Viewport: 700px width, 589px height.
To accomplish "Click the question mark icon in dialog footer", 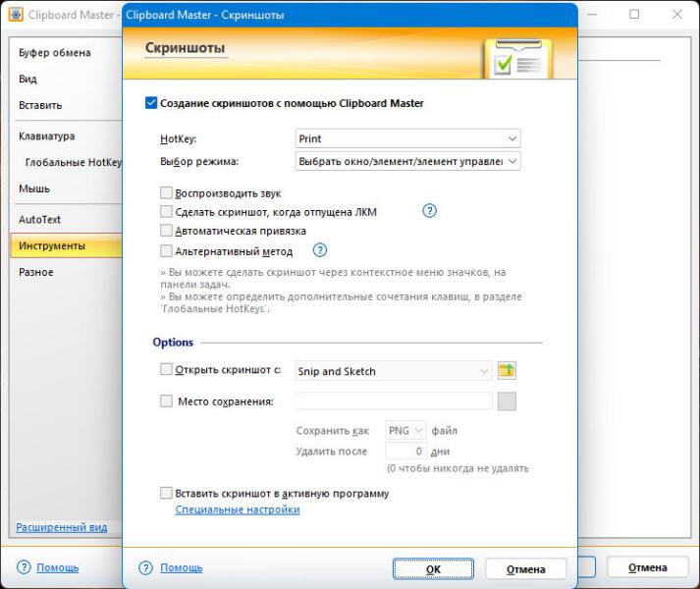I will click(x=145, y=567).
